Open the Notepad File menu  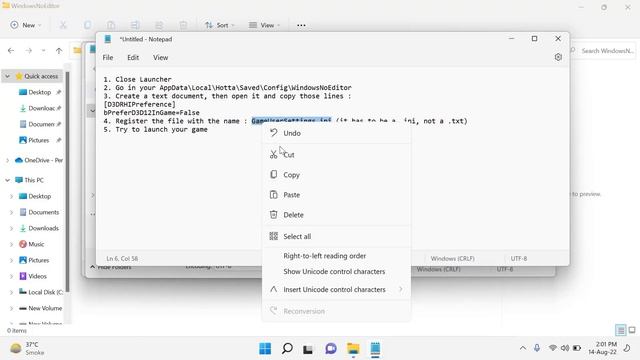108,58
